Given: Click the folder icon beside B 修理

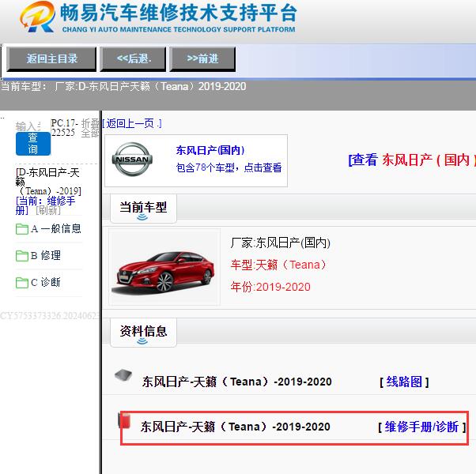Looking at the screenshot, I should 22,256.
